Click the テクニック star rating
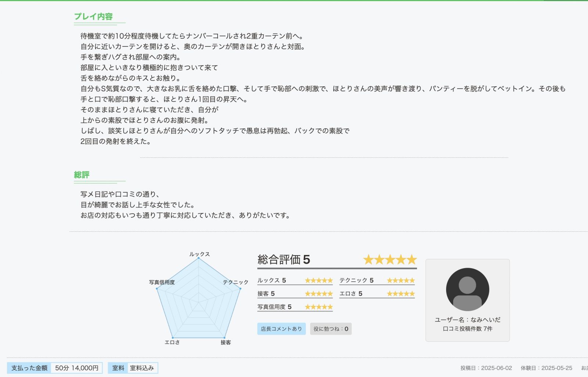This screenshot has height=377, width=588. point(401,281)
